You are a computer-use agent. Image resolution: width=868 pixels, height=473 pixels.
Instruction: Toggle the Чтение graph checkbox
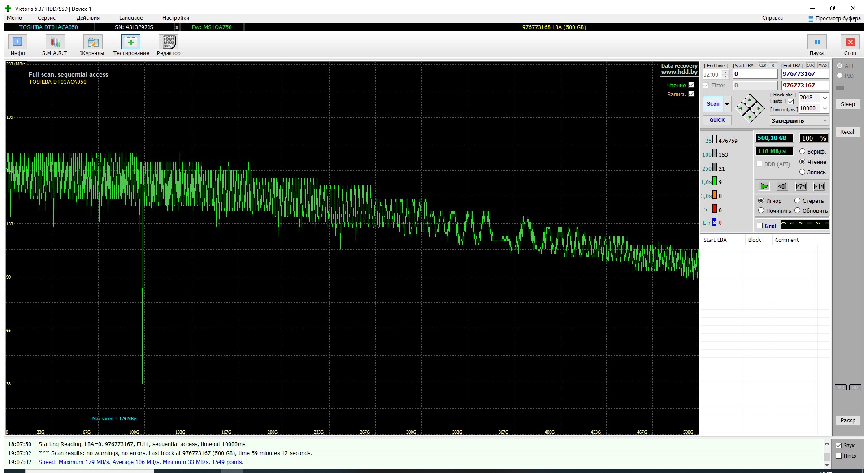pos(691,85)
